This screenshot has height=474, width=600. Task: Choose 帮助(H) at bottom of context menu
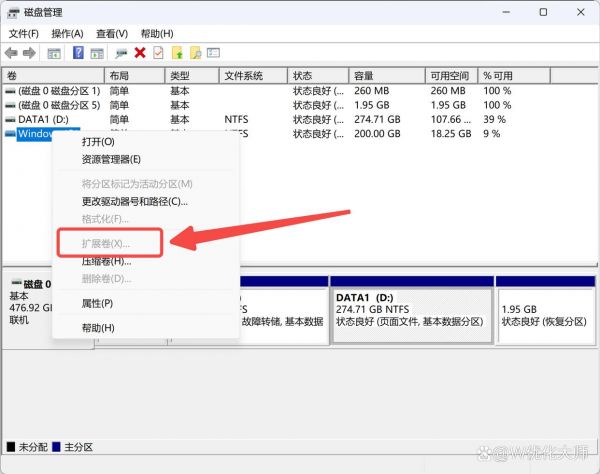(x=98, y=328)
